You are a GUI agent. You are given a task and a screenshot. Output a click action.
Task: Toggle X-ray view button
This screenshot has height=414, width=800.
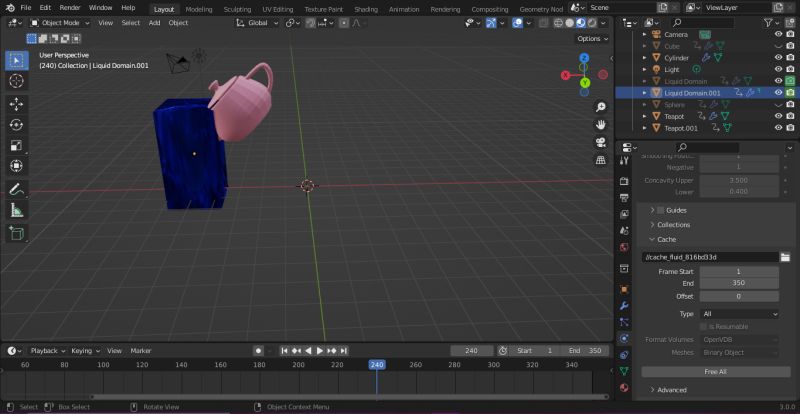(544, 23)
